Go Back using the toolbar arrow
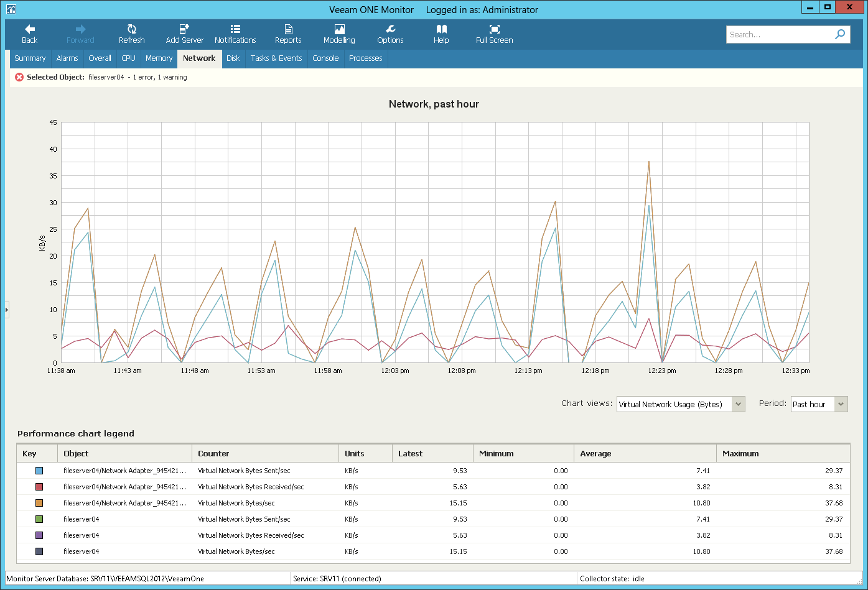Viewport: 868px width, 590px height. tap(29, 34)
